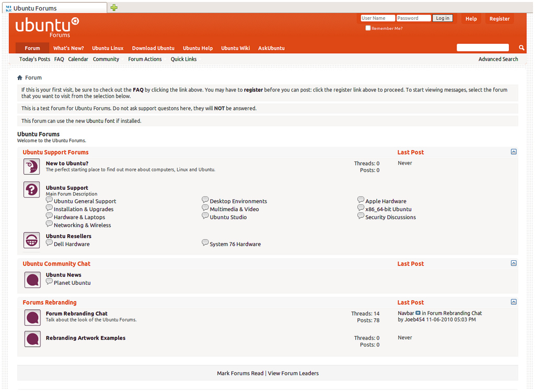Tick the Remember Me checkbox
The image size is (535, 392).
click(368, 28)
